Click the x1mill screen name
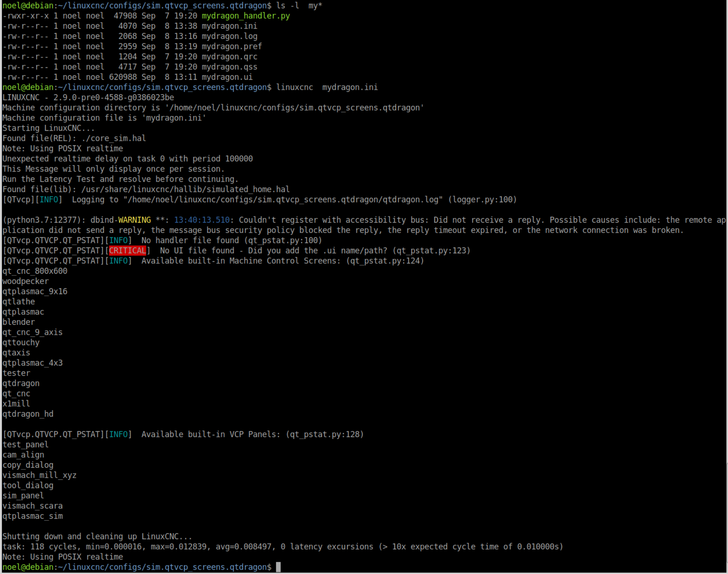The width and height of the screenshot is (728, 574). [16, 404]
